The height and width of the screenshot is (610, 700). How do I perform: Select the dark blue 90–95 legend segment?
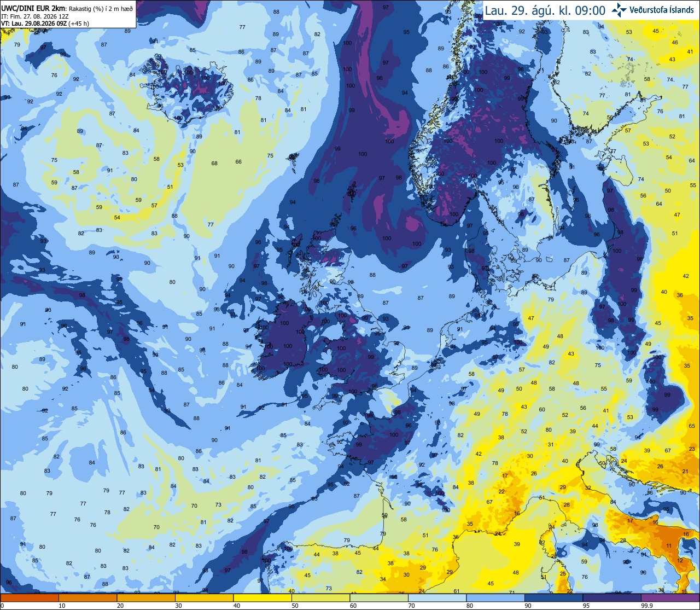[554, 598]
